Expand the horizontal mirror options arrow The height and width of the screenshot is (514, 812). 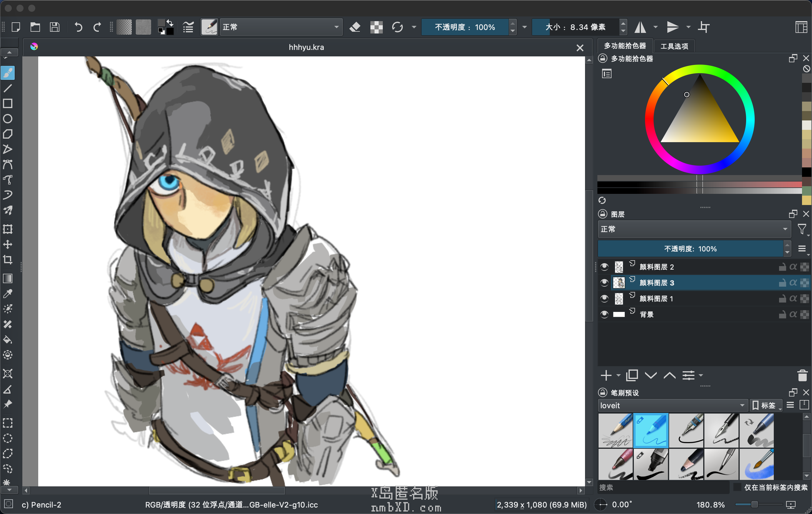pos(656,27)
